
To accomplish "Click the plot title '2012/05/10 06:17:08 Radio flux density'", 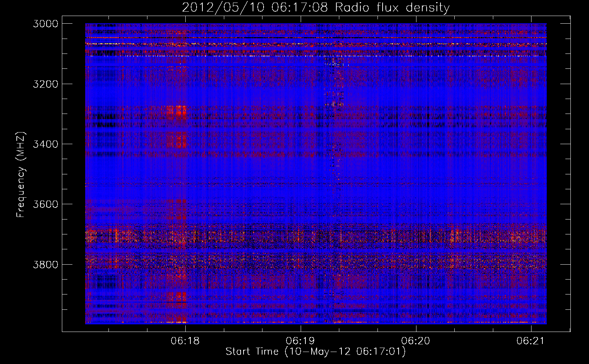I will click(316, 7).
